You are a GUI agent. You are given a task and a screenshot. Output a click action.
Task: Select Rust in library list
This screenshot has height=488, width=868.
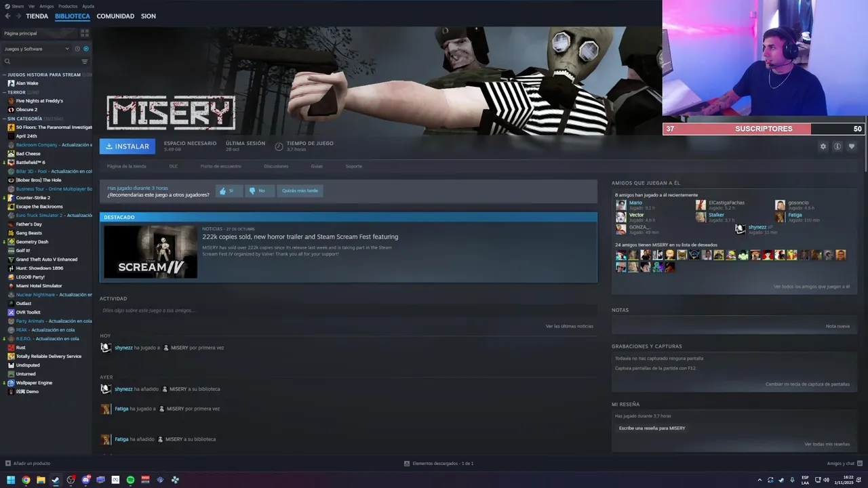point(21,348)
